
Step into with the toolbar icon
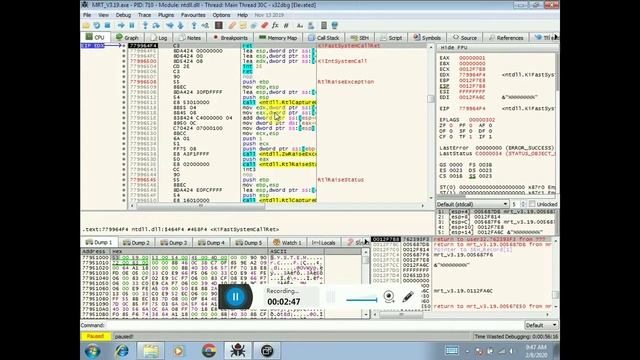[x=145, y=26]
